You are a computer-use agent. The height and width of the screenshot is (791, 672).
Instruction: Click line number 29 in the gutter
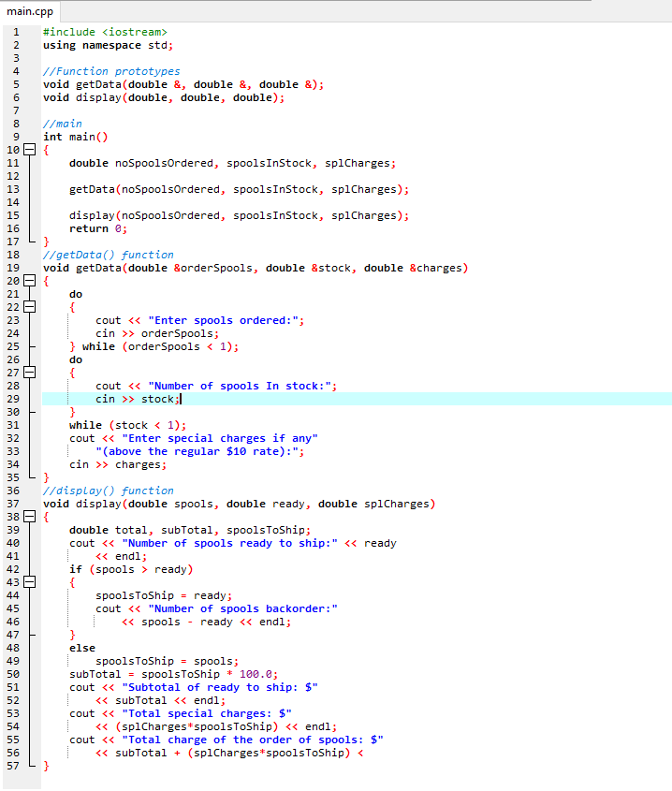(x=13, y=399)
